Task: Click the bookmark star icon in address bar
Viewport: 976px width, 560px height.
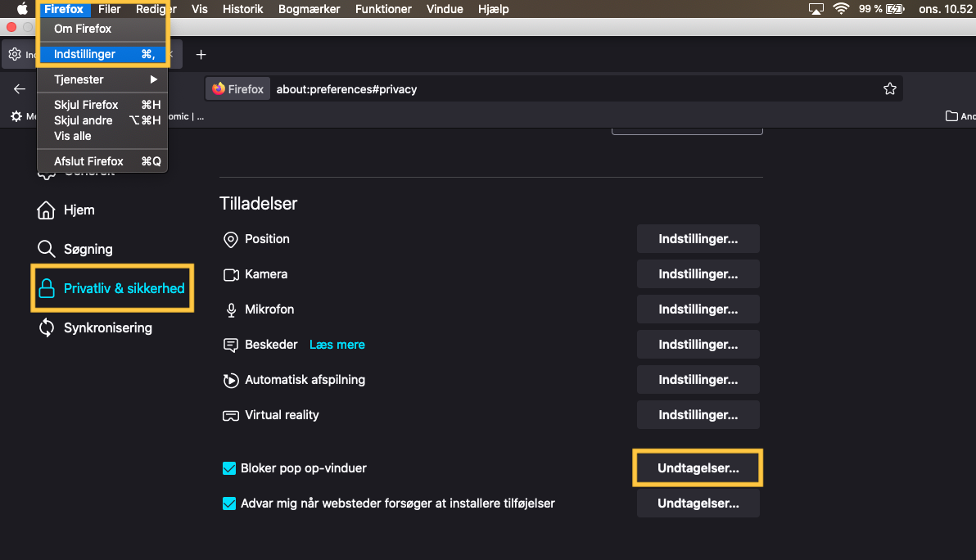Action: point(889,89)
